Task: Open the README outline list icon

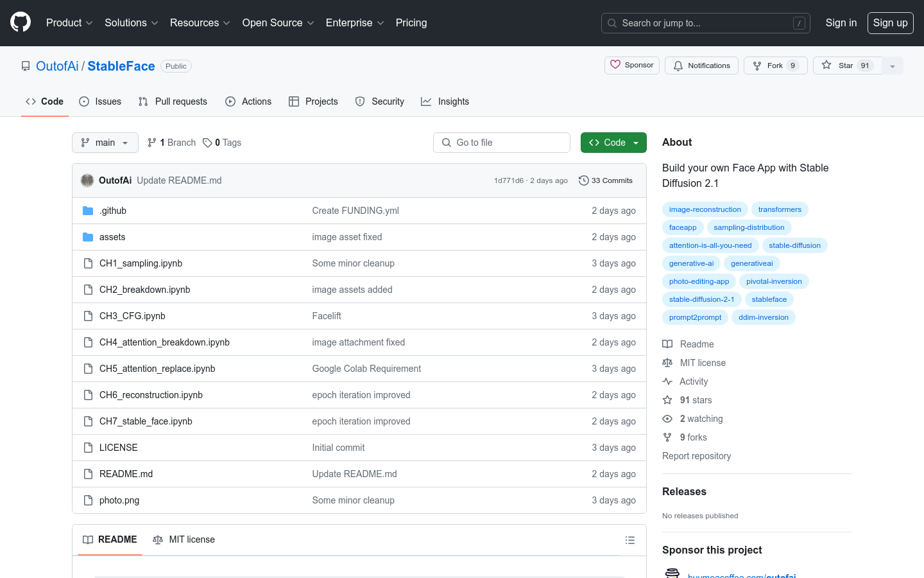Action: pos(630,540)
